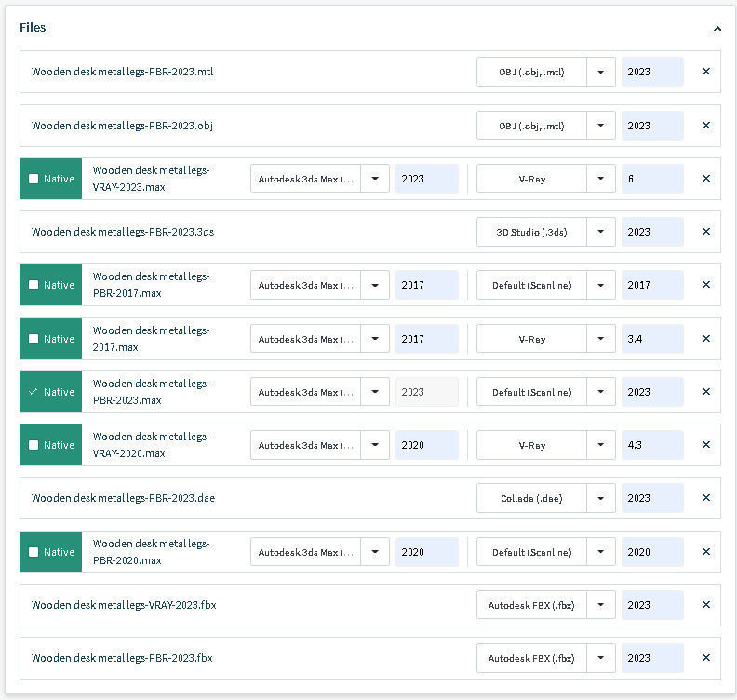Screen dimensions: 737x700
Task: Remove the VRAY-2023.max file
Action: tap(705, 179)
